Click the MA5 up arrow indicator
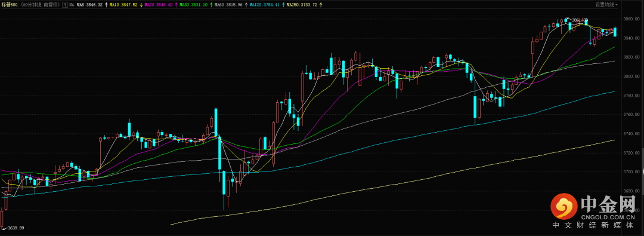Viewport: 644px width, 236px height. coord(106,5)
